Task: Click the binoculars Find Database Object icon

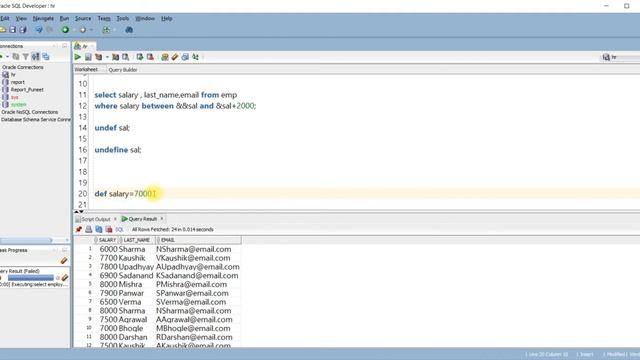Action: point(129,30)
